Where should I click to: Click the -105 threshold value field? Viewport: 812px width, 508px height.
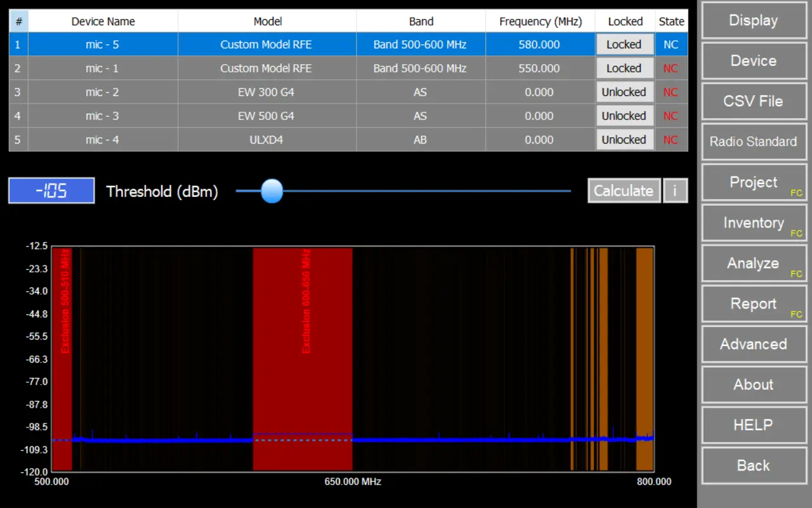point(51,190)
